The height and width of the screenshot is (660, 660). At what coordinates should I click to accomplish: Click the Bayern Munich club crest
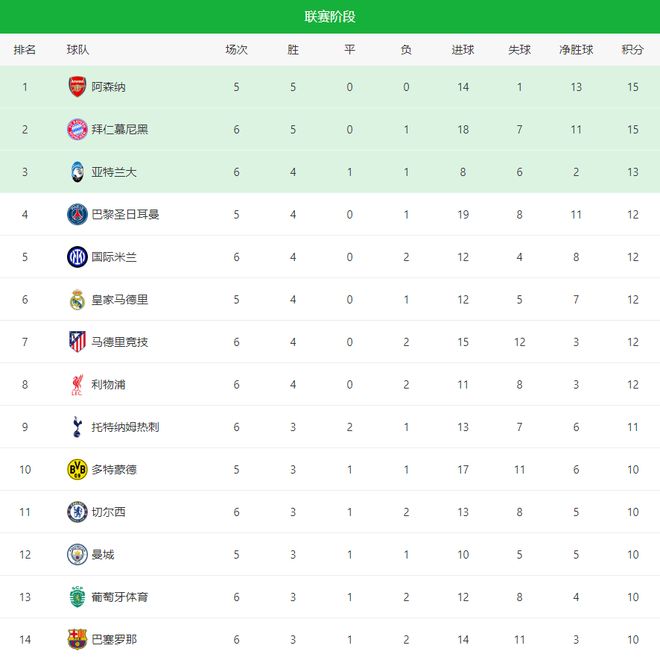tap(77, 129)
